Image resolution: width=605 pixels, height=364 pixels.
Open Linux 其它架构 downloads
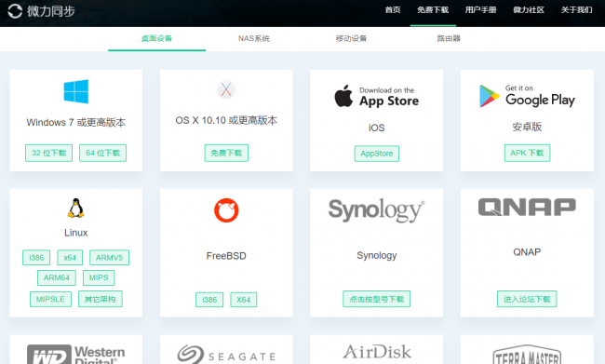[101, 299]
